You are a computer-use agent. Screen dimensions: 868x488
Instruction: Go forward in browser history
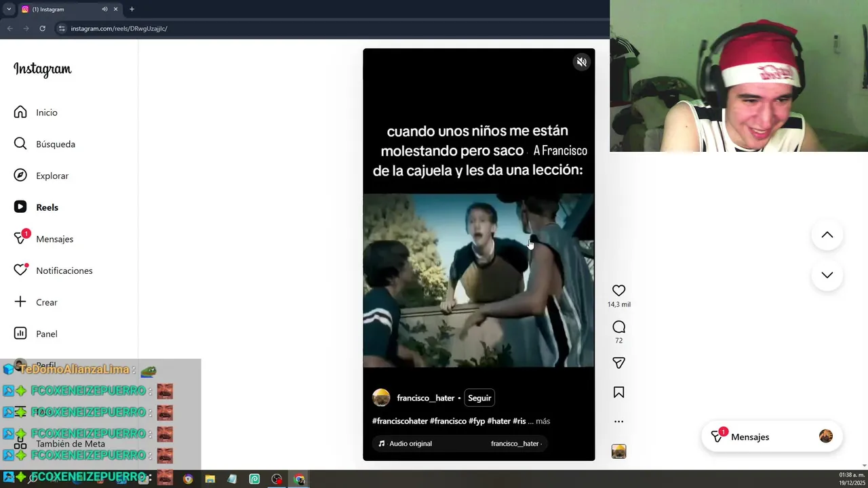click(26, 28)
